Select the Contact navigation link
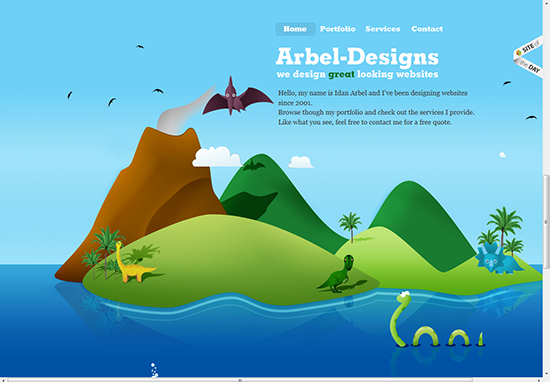This screenshot has width=550, height=382. tap(427, 29)
